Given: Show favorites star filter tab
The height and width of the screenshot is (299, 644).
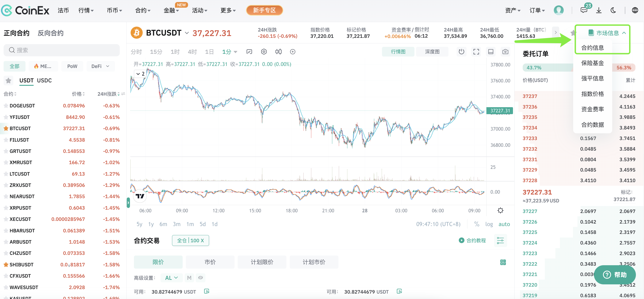Looking at the screenshot, I should [x=8, y=80].
